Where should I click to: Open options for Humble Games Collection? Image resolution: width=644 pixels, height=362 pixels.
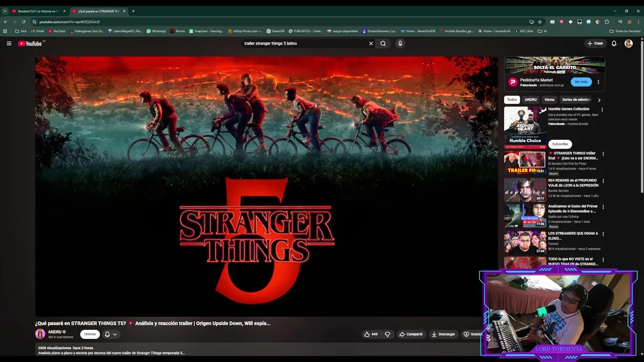click(x=602, y=110)
